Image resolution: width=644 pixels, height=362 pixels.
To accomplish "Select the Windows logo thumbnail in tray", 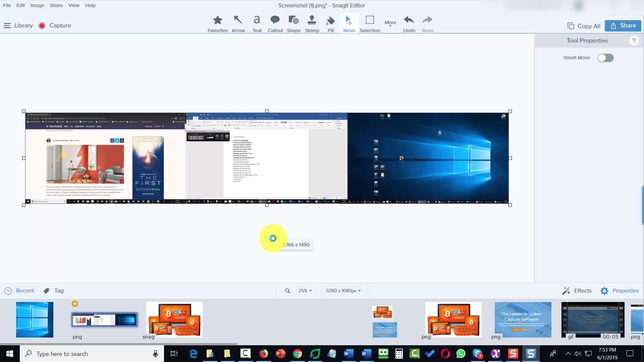I will 35,319.
